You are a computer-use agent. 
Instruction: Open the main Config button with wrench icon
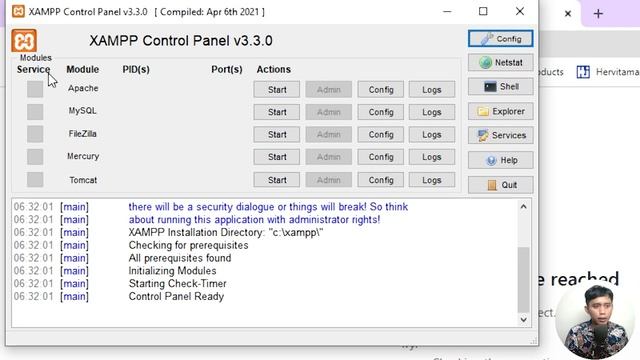pos(500,39)
